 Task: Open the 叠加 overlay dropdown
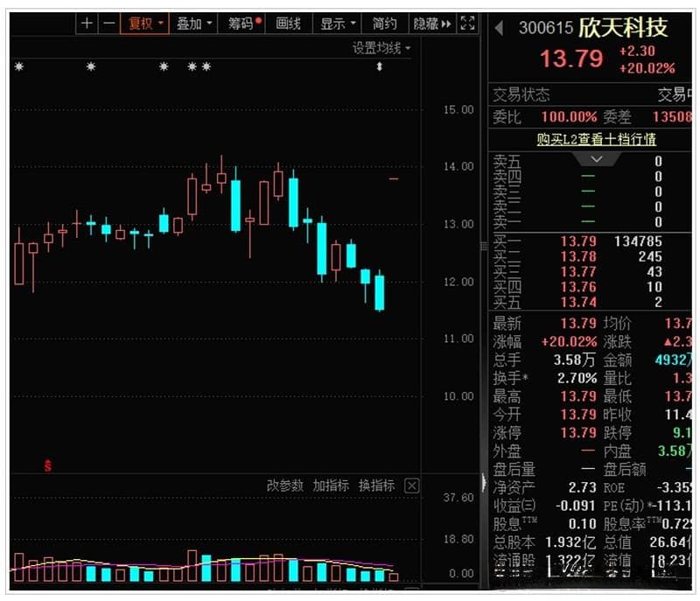(193, 24)
